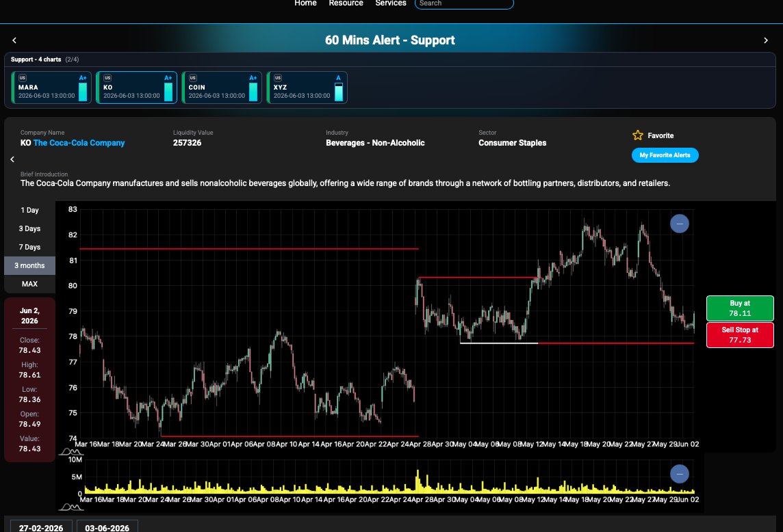
Task: Open the Resource menu
Action: point(346,3)
